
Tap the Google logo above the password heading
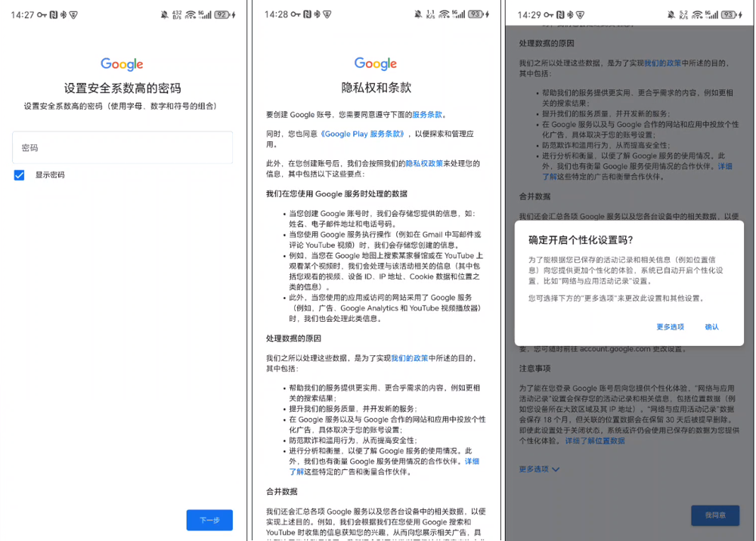tap(122, 64)
